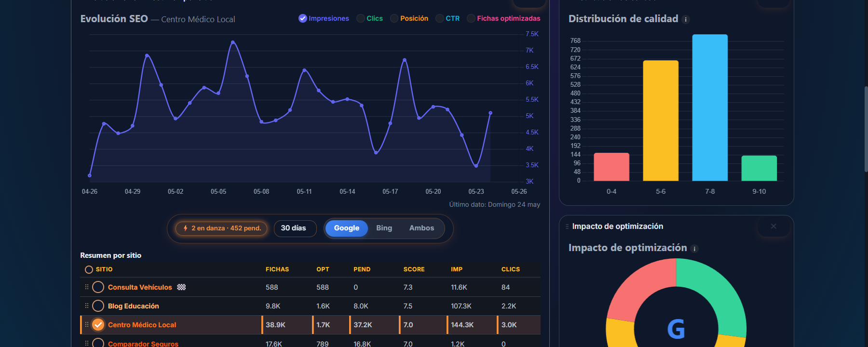Click the Impresiones legend label
The width and height of the screenshot is (868, 347).
pos(329,18)
